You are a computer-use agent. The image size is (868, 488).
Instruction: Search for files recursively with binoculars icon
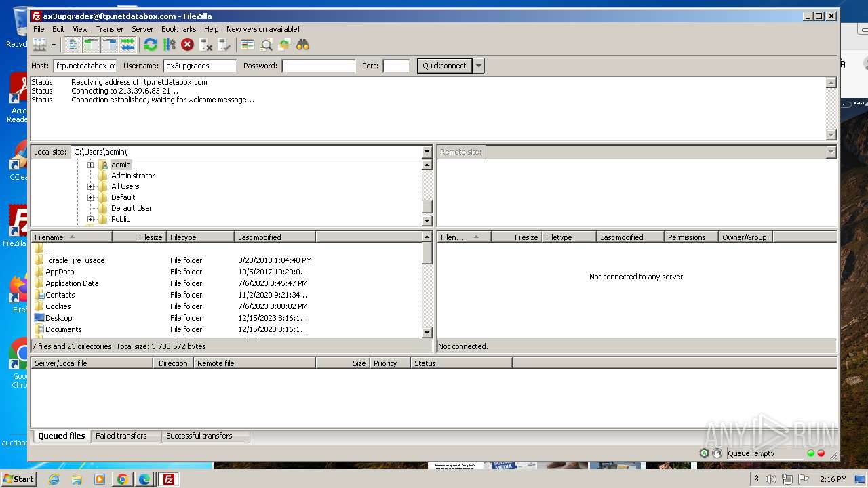[302, 45]
